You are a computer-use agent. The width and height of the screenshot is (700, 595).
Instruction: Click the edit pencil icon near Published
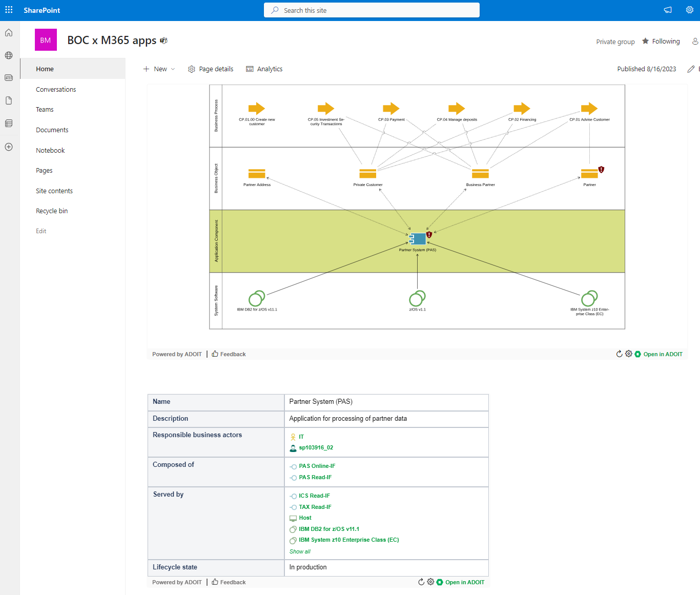tap(691, 69)
